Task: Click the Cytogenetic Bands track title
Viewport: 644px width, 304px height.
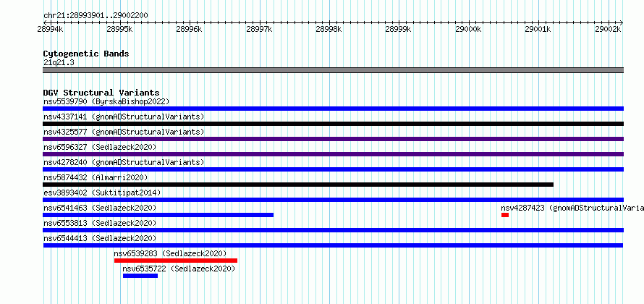Action: coord(86,54)
